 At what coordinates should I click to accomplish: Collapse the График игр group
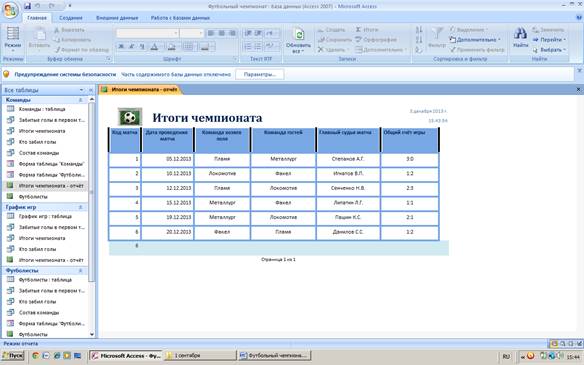pos(80,207)
